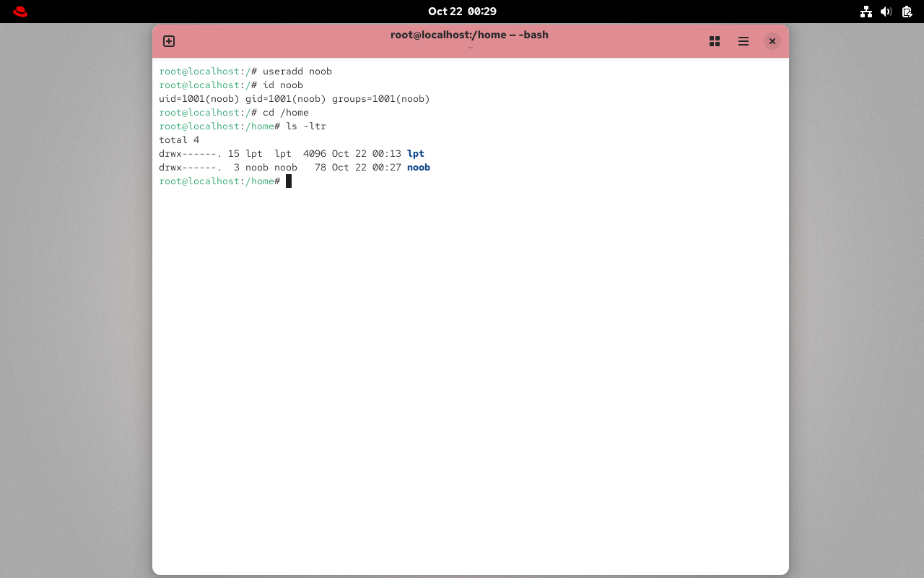Click the total 4 output text

tap(179, 139)
